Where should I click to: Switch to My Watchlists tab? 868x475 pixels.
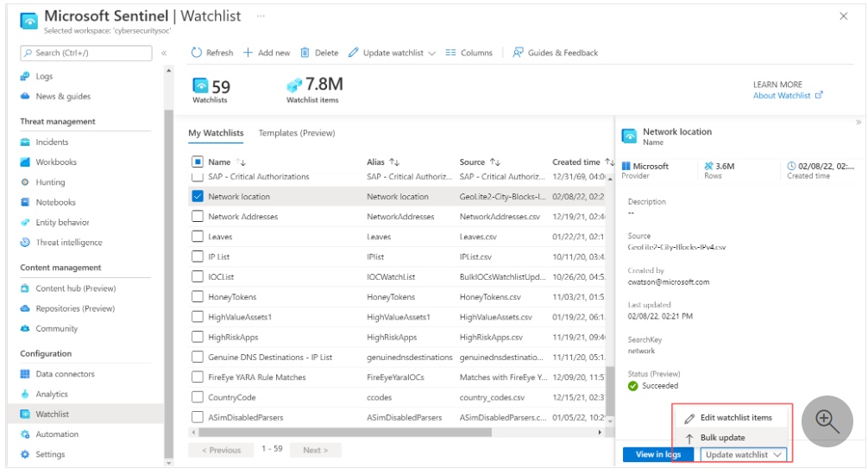216,133
